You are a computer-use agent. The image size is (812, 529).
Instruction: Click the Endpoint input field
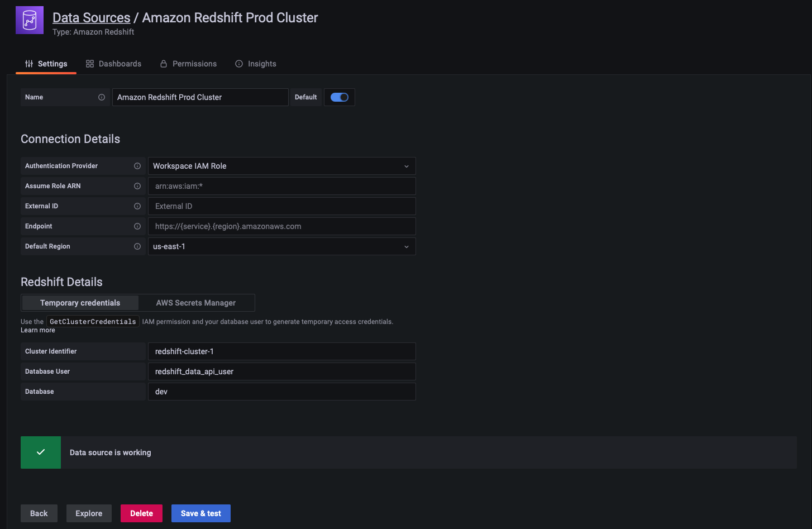tap(282, 226)
